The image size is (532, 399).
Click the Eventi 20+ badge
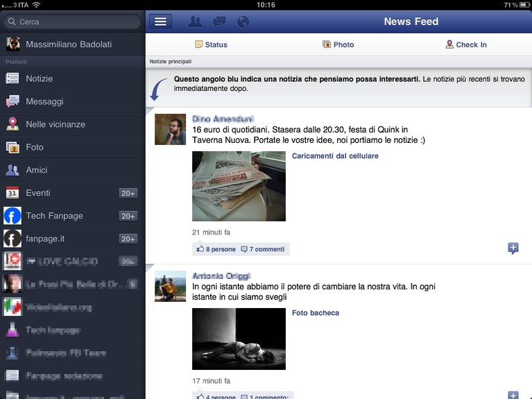128,193
